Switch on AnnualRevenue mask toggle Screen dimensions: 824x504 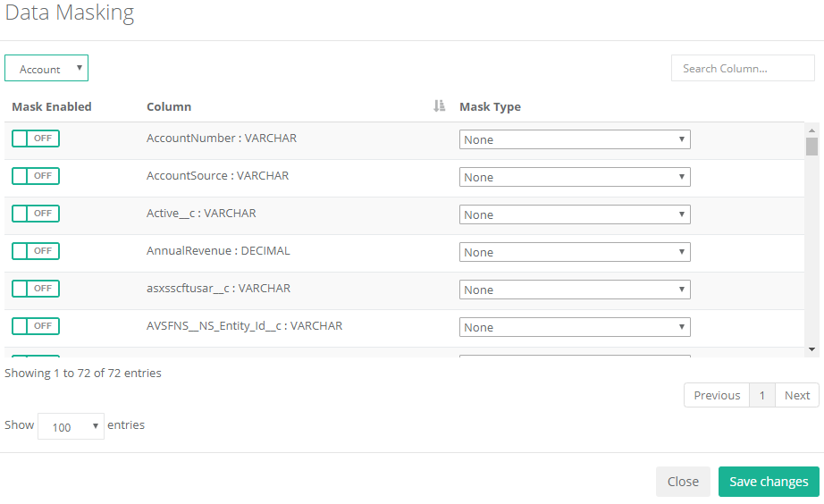point(36,251)
